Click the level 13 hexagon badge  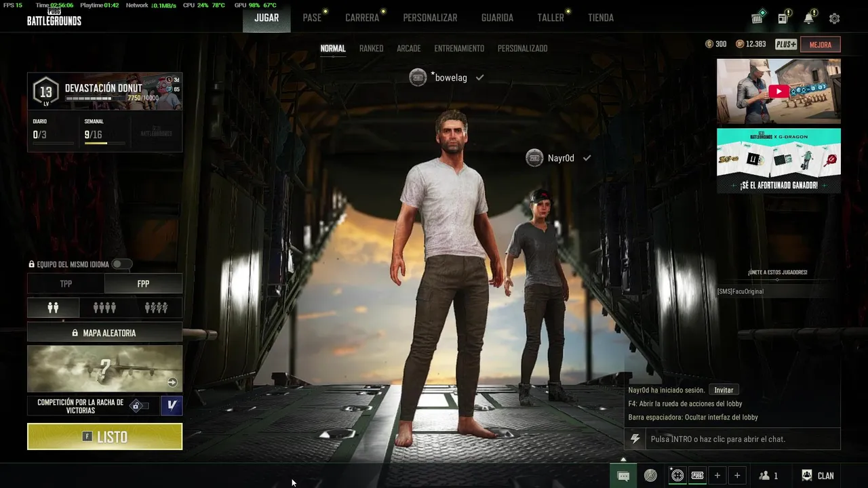click(45, 91)
